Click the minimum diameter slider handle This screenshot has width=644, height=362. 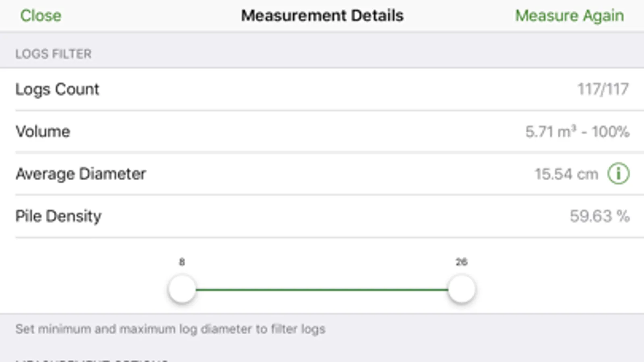[x=182, y=289]
